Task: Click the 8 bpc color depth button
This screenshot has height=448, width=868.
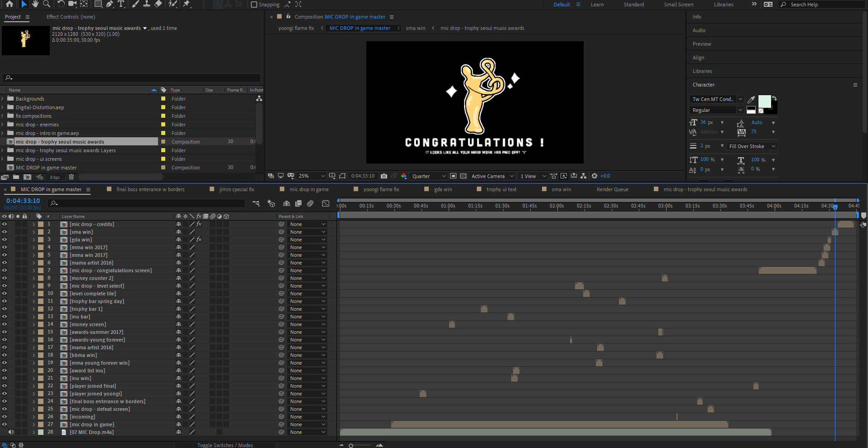Action: coord(55,177)
